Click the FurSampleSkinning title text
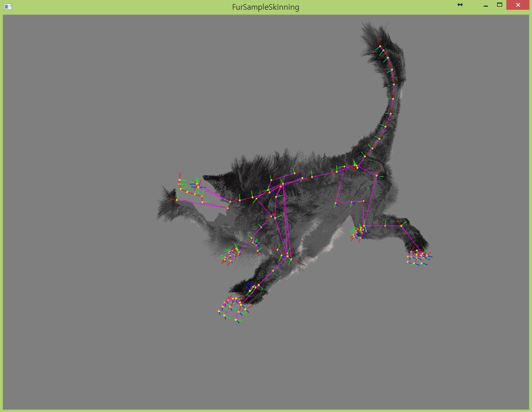The height and width of the screenshot is (412, 532). [265, 7]
